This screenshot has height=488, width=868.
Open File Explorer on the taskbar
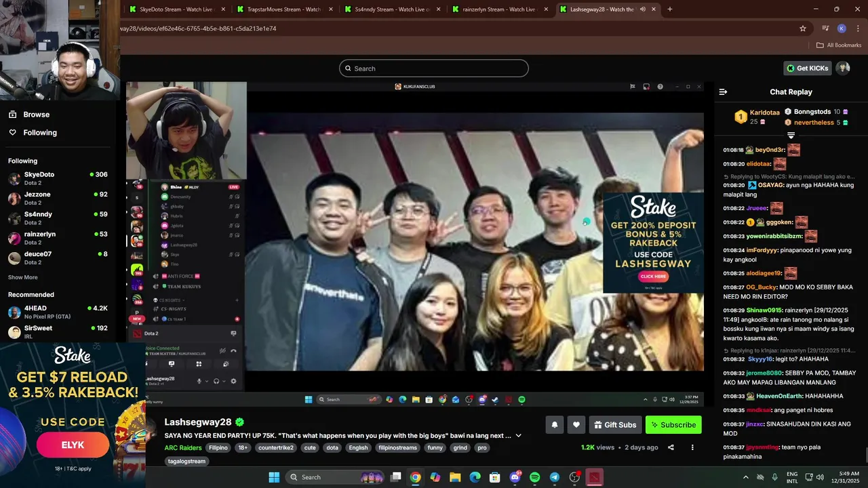pos(455,477)
